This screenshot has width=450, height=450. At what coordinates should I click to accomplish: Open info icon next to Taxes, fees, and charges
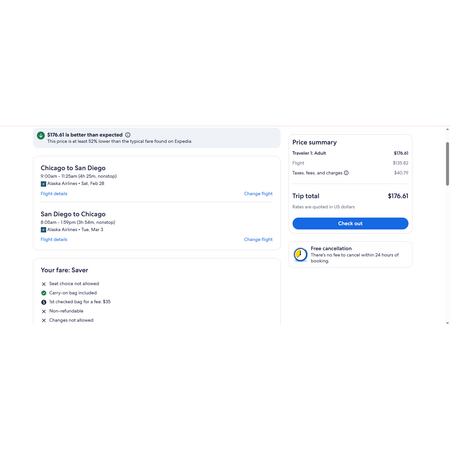(x=346, y=173)
